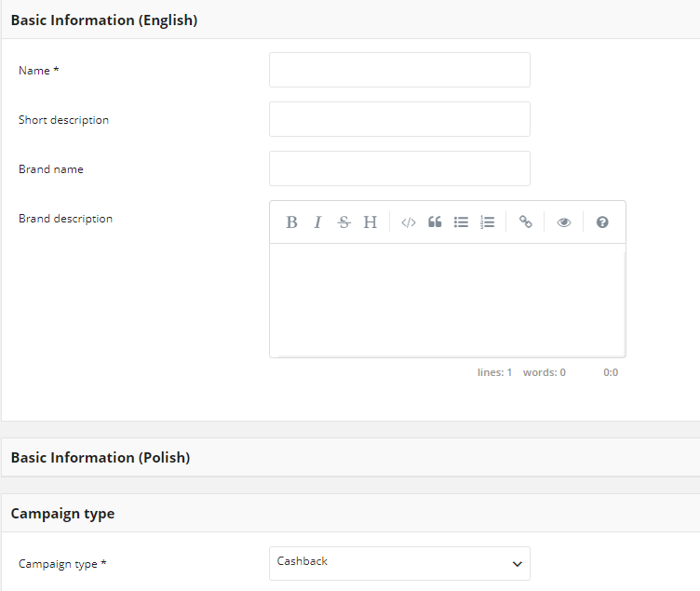Create a bulleted unordered list
This screenshot has height=591, width=700.
coord(461,222)
